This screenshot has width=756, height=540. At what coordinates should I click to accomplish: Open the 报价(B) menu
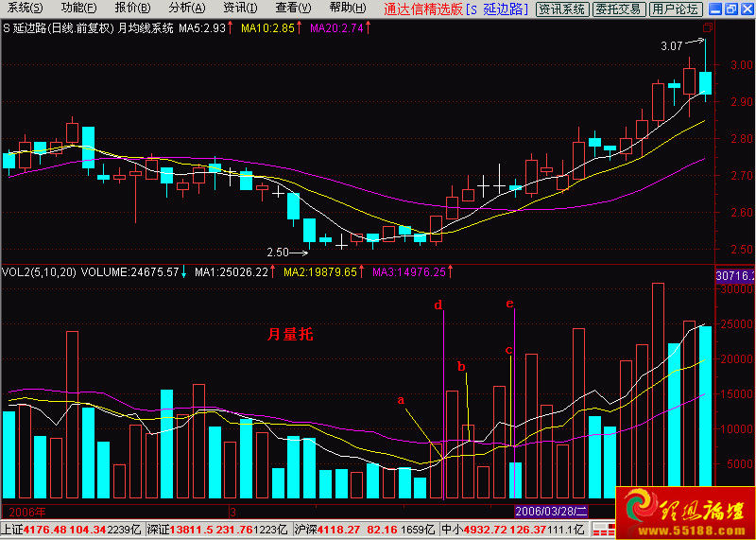(x=132, y=9)
